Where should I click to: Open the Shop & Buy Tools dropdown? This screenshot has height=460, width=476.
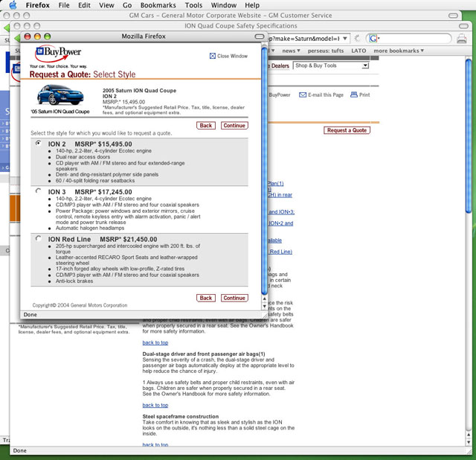(x=331, y=66)
